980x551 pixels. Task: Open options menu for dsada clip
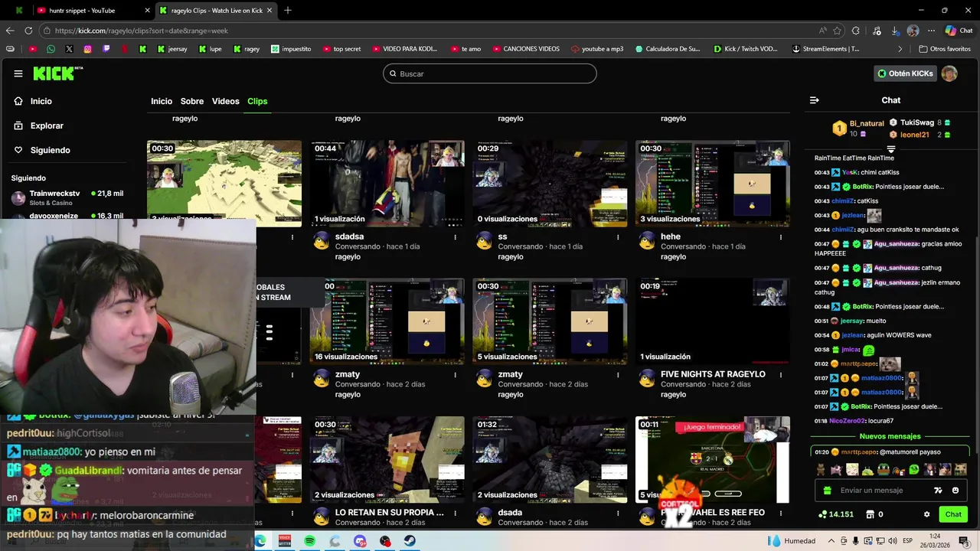pyautogui.click(x=618, y=513)
